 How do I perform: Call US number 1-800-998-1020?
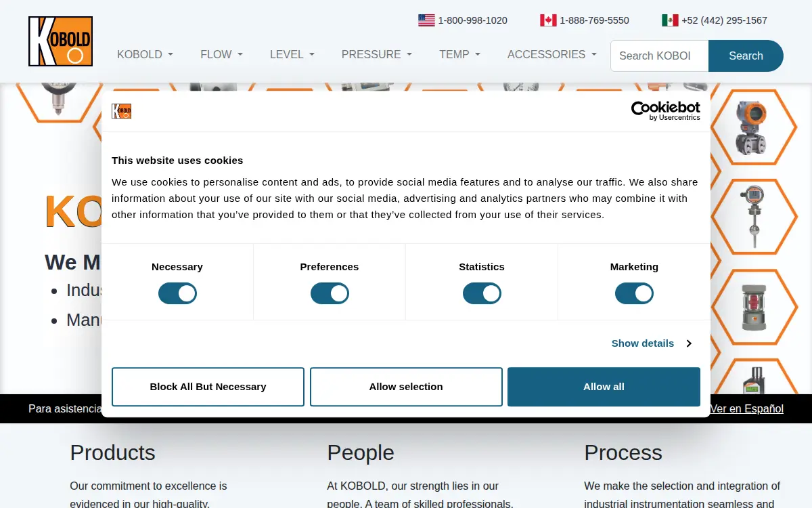click(472, 20)
